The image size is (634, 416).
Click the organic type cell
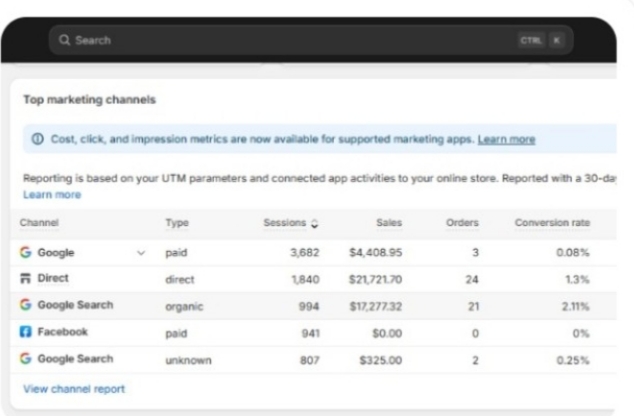pyautogui.click(x=184, y=306)
